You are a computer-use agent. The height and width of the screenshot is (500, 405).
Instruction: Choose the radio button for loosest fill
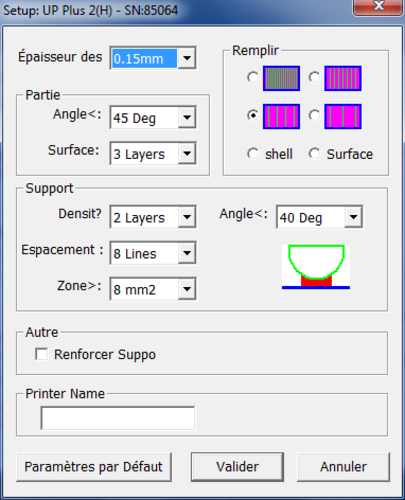(314, 116)
